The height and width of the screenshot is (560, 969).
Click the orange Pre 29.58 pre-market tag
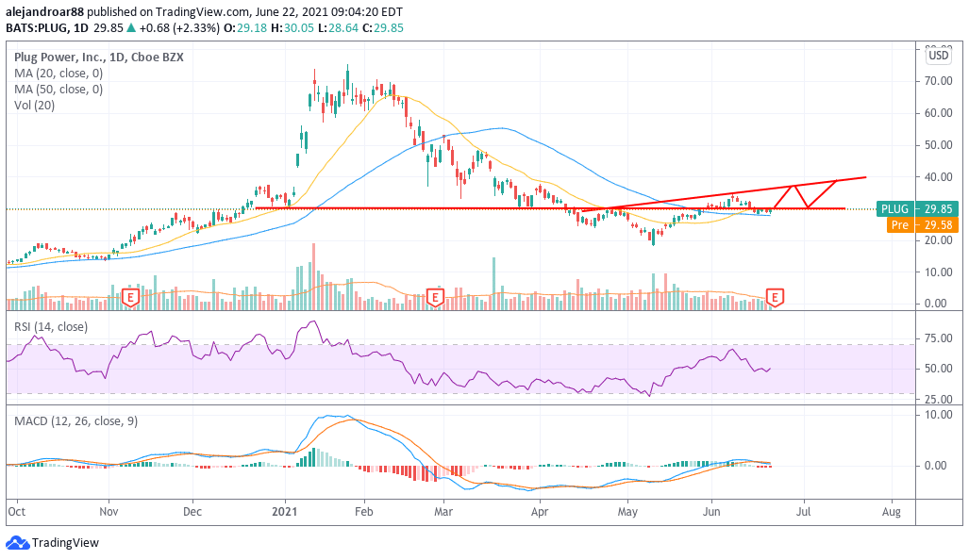pyautogui.click(x=923, y=224)
